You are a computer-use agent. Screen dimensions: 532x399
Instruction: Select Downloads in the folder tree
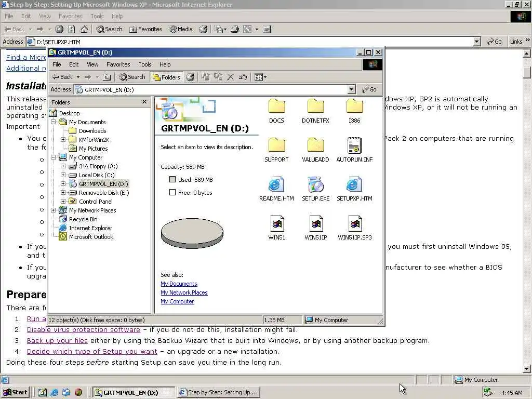[92, 130]
